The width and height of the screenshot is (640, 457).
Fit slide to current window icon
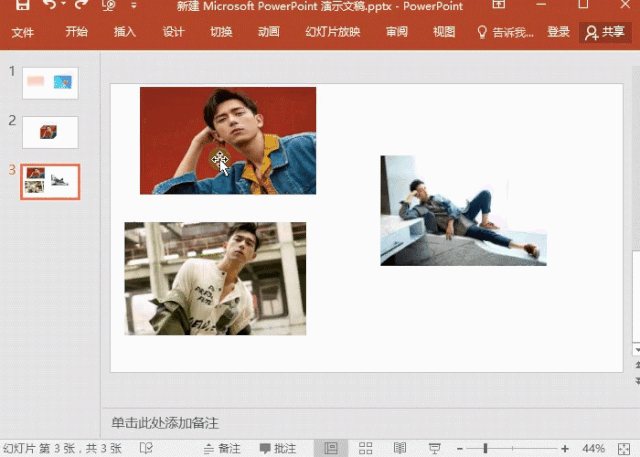tap(624, 449)
